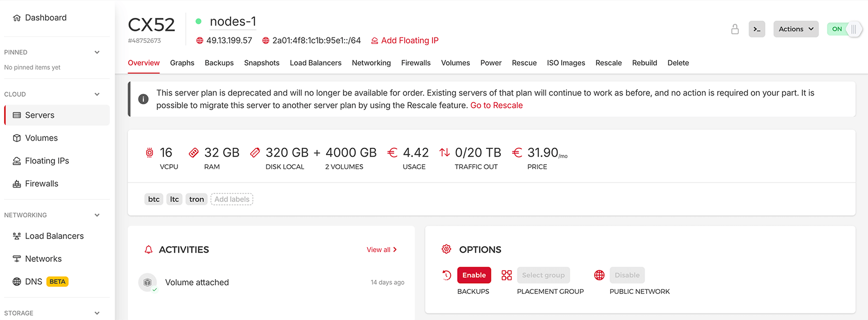
Task: Open the Actions dropdown menu
Action: [x=796, y=29]
